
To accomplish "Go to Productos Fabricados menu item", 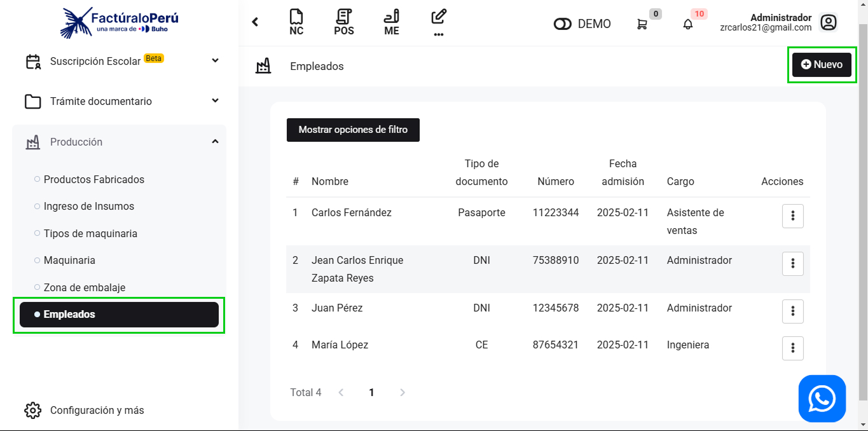I will [x=93, y=179].
